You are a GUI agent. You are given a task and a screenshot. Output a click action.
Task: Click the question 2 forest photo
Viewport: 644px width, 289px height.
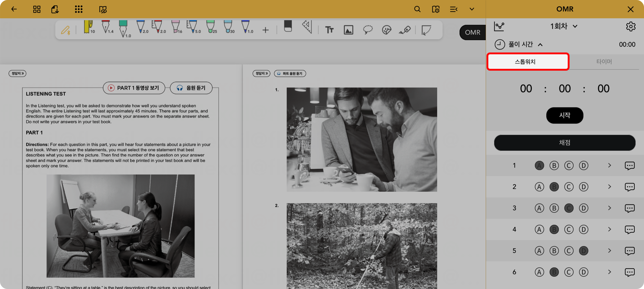coord(362,246)
